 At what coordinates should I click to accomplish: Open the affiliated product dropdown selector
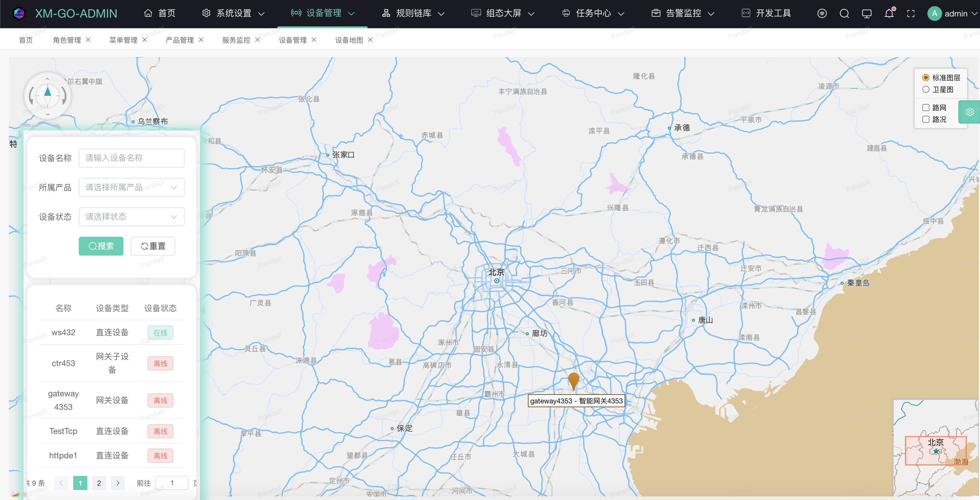131,187
